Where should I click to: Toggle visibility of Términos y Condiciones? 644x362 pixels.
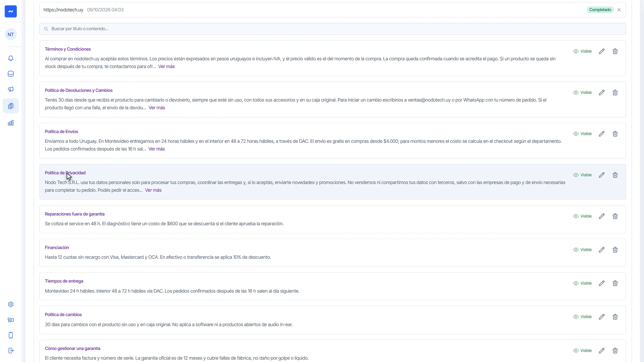pos(582,51)
